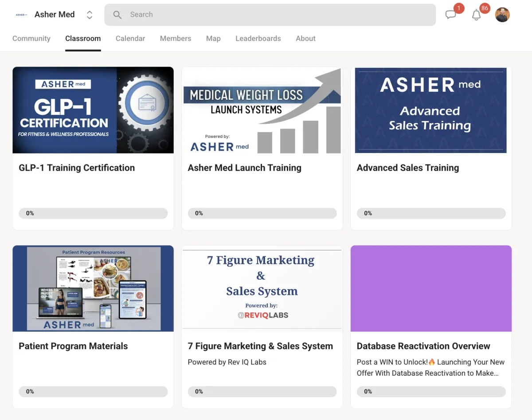Open the user profile avatar
The image size is (532, 420).
coord(502,15)
